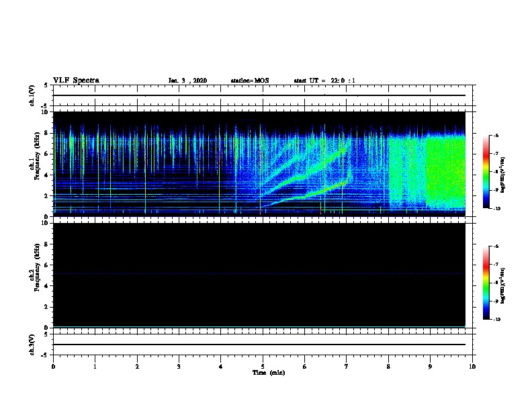Click time axis tick label "2"
532x411 pixels.
137,367
